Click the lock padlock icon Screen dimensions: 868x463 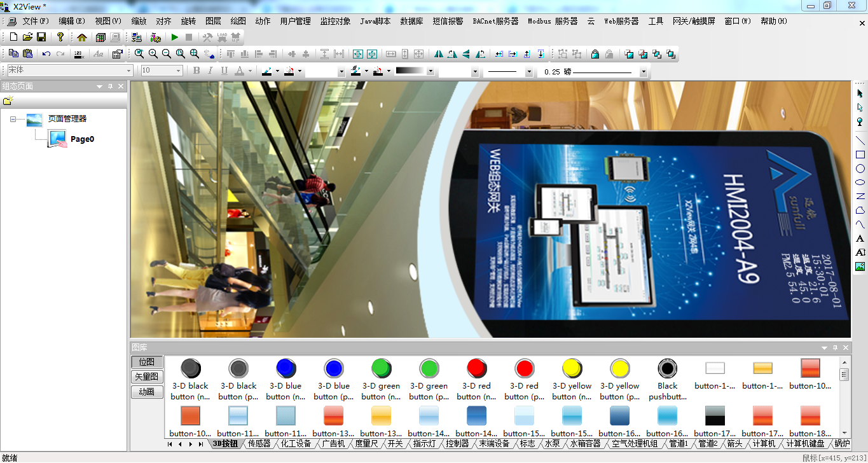click(595, 54)
